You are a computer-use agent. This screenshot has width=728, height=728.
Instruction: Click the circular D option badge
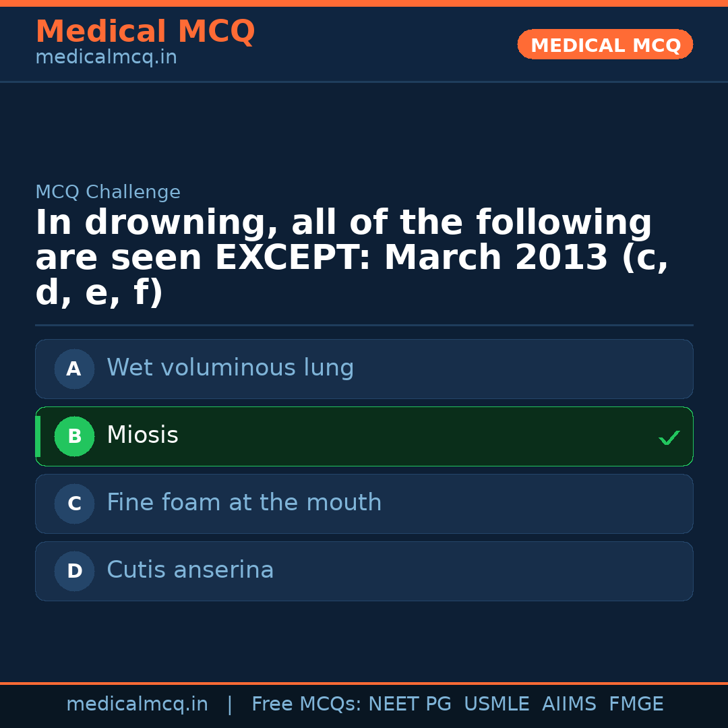(x=74, y=571)
